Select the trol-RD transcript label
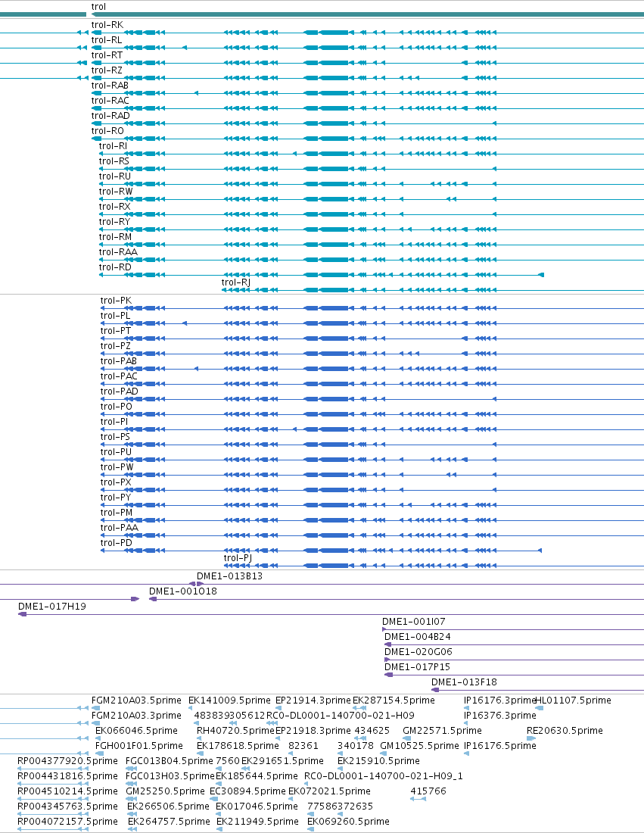The height and width of the screenshot is (833, 644). coord(115,267)
